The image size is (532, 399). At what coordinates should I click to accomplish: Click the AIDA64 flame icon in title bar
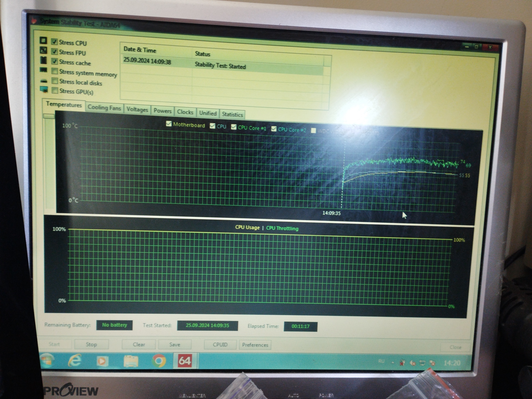34,20
